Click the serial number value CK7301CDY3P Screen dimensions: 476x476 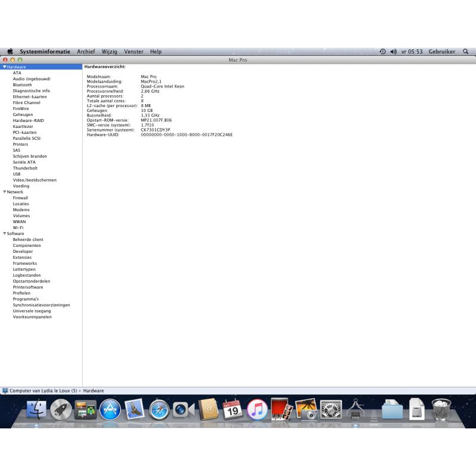click(155, 130)
